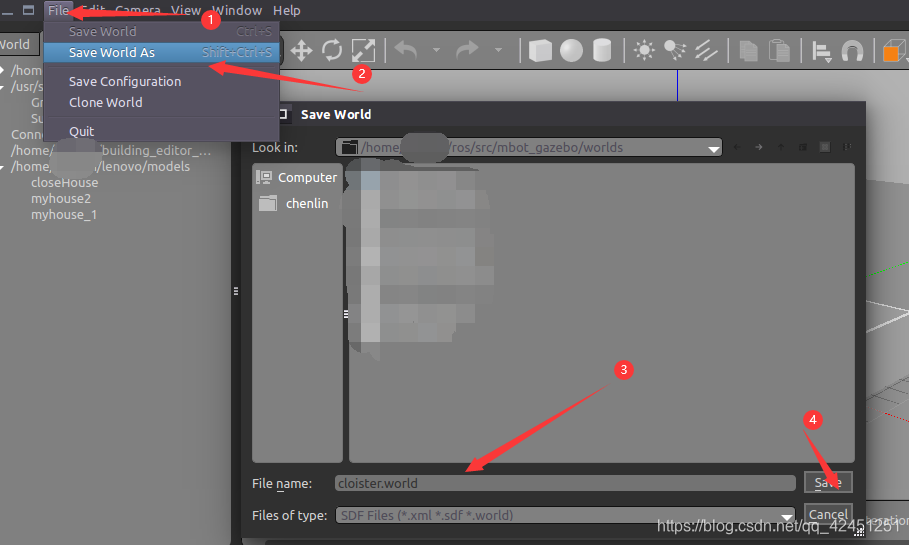Insert a cylinder shape
Viewport: 909px width, 545px height.
(602, 50)
